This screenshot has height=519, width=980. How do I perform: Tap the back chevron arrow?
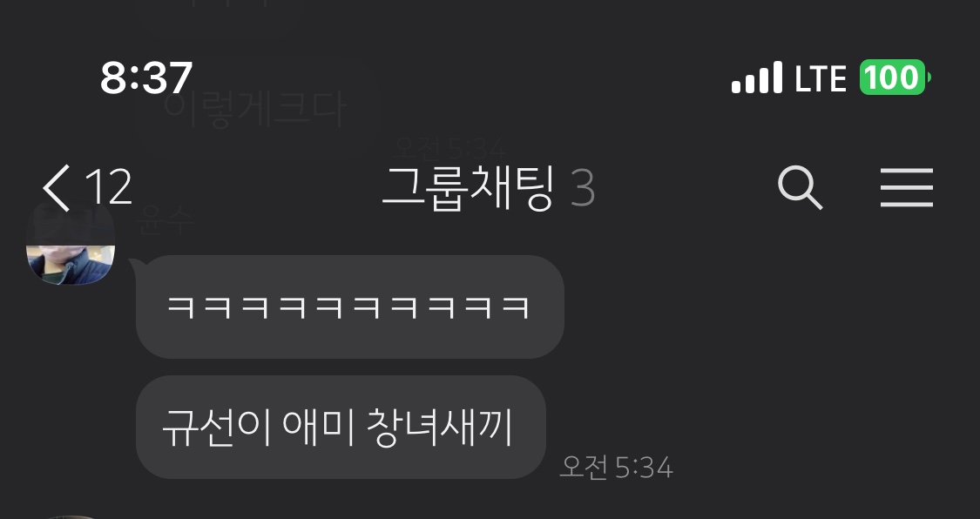57,187
